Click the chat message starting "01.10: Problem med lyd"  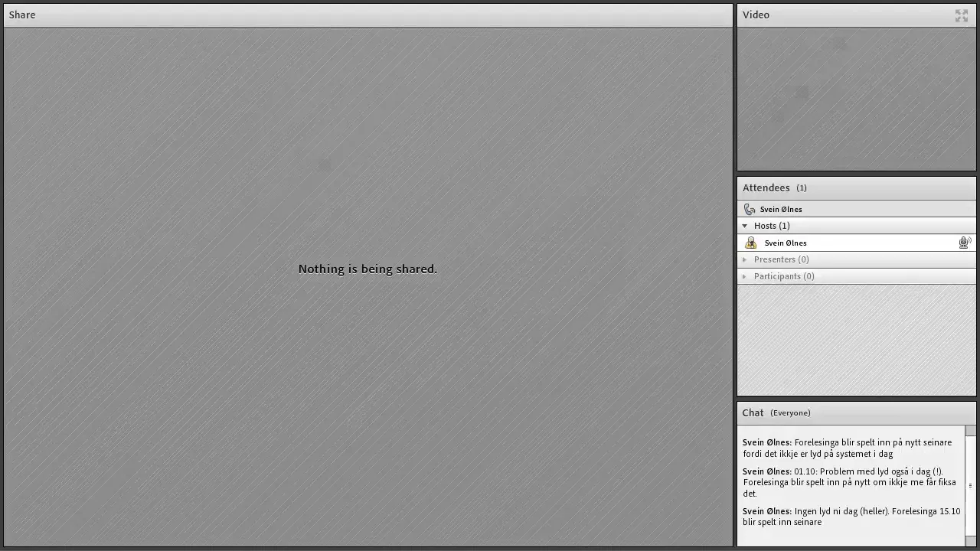[x=849, y=482]
